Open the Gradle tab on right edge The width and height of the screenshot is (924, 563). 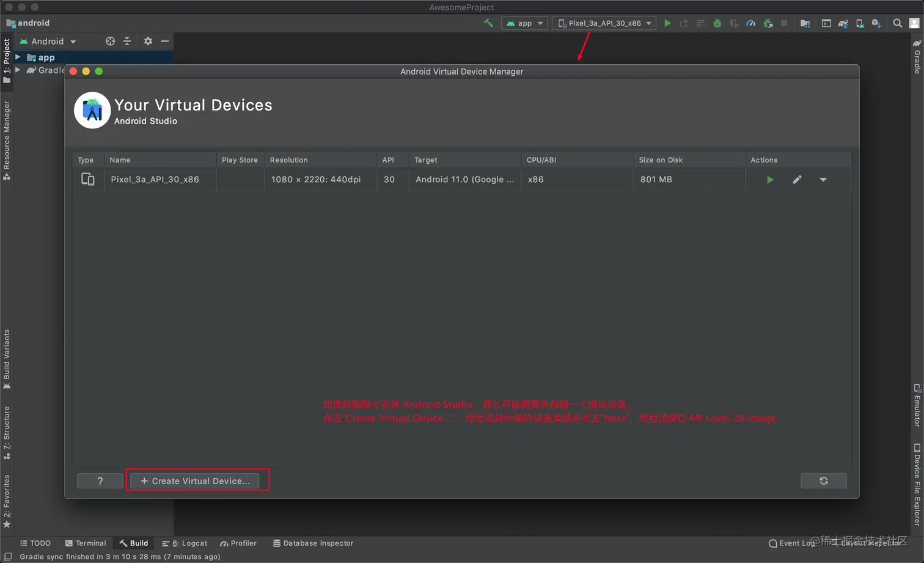[917, 56]
